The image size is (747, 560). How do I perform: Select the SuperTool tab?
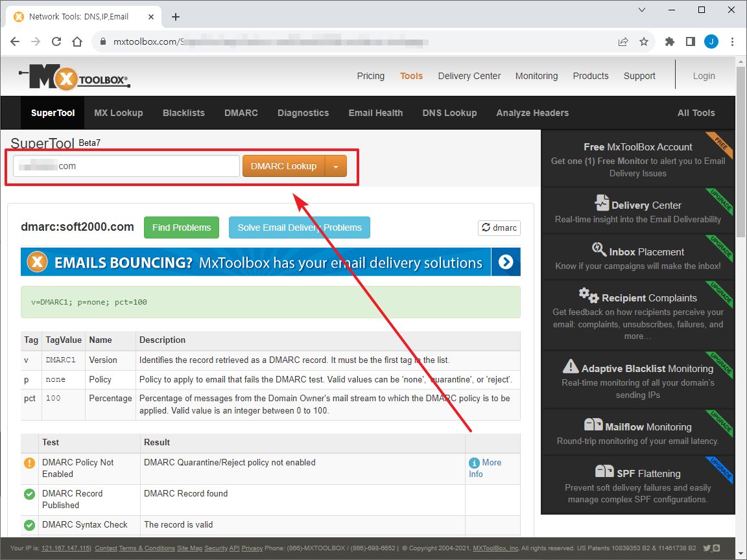click(x=53, y=113)
